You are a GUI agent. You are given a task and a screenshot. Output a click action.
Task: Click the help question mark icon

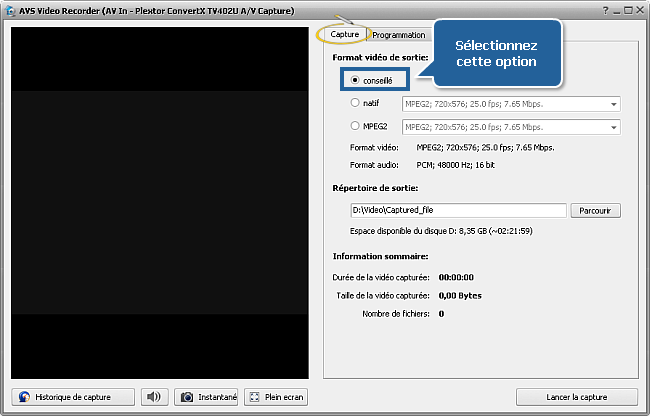click(606, 11)
